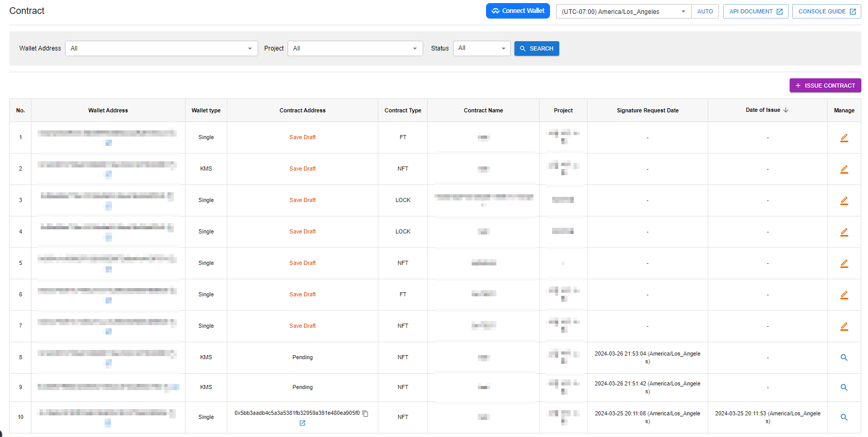
Task: Click Save Draft in row 1
Action: coord(303,138)
